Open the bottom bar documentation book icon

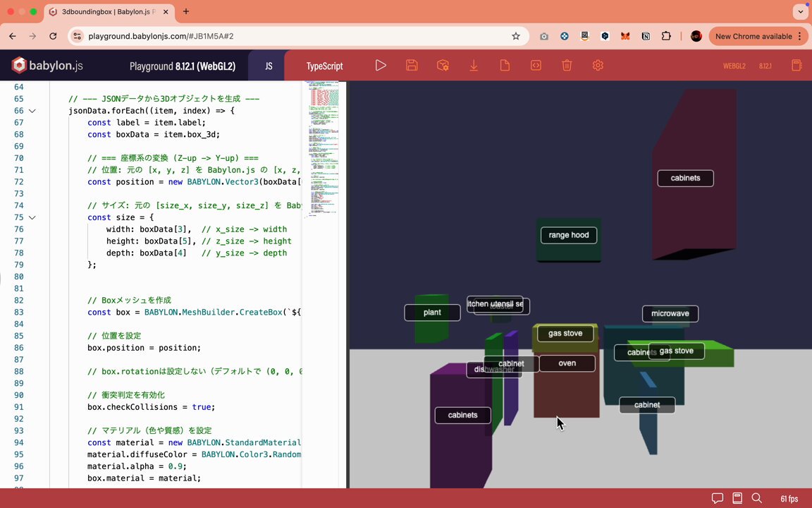coord(737,498)
